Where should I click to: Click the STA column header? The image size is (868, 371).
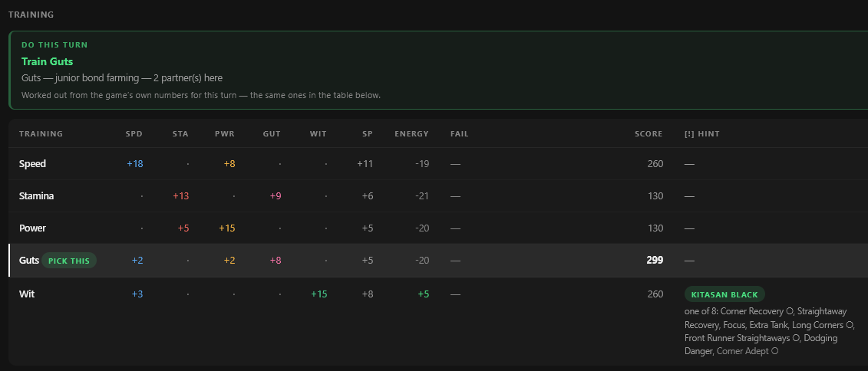[x=180, y=134]
